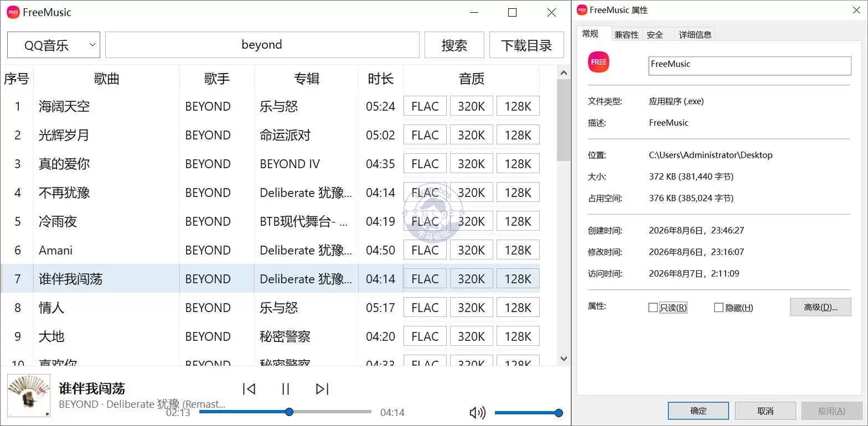Download 冷雨夜 in 128K quality
Image resolution: width=868 pixels, height=426 pixels.
point(518,221)
